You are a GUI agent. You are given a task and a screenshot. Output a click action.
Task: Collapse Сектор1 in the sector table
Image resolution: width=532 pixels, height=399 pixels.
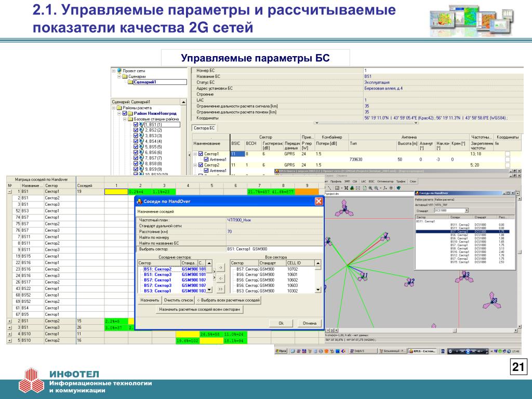pyautogui.click(x=195, y=154)
